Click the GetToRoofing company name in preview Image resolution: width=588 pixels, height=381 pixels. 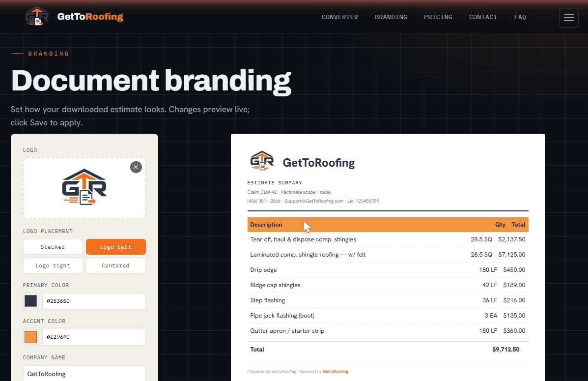pos(318,163)
